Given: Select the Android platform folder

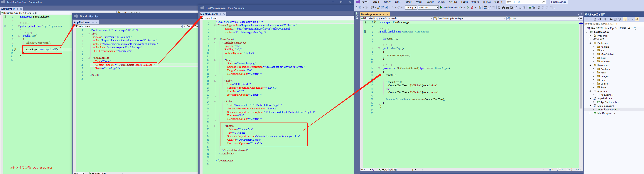Looking at the screenshot, I should pos(605,47).
